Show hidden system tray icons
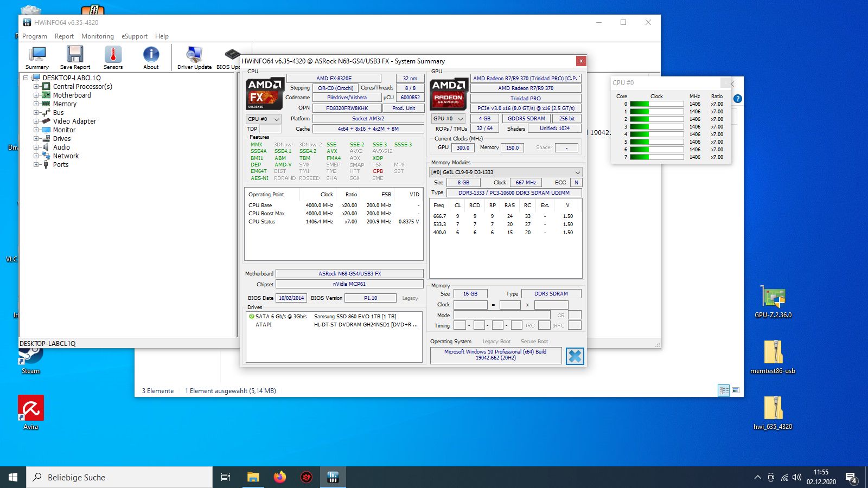 tap(757, 478)
